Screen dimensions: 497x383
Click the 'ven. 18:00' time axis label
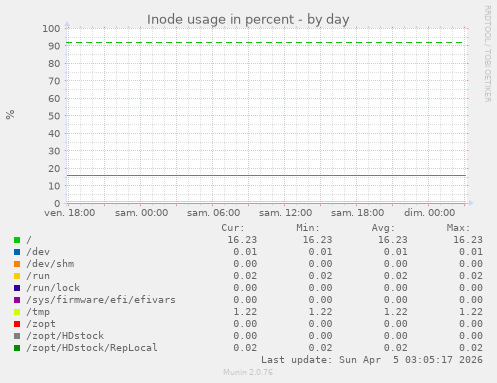(x=70, y=213)
